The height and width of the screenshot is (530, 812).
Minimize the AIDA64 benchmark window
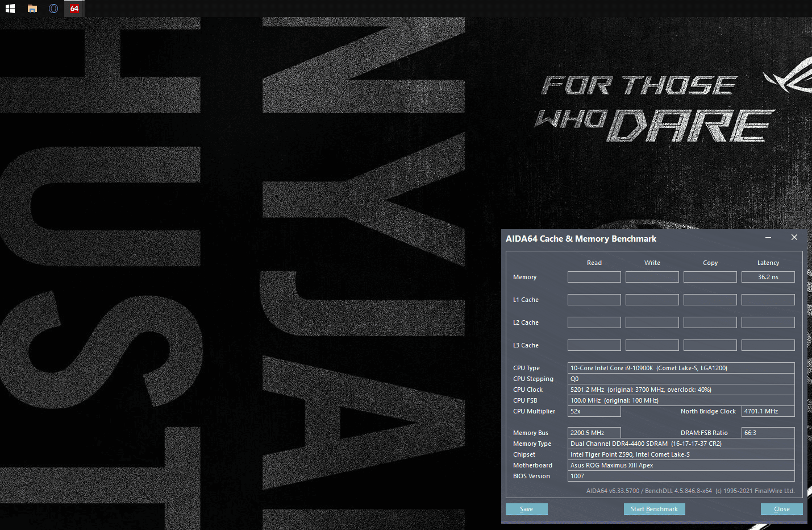point(768,238)
